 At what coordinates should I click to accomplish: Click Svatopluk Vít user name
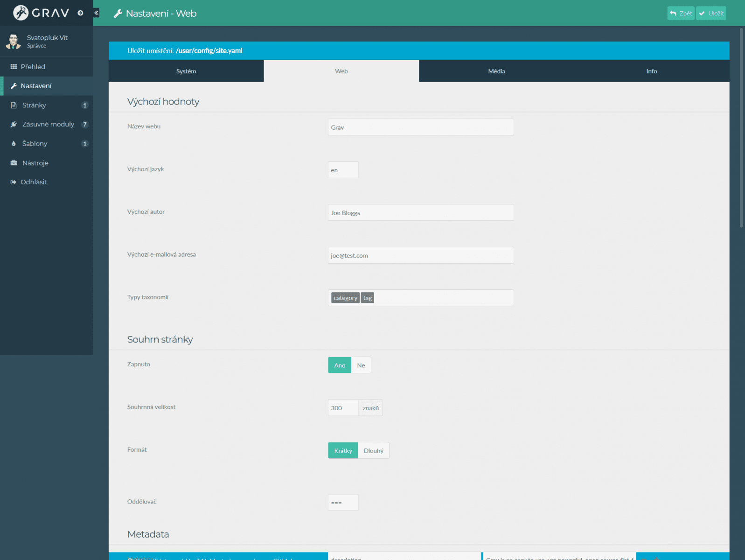47,38
